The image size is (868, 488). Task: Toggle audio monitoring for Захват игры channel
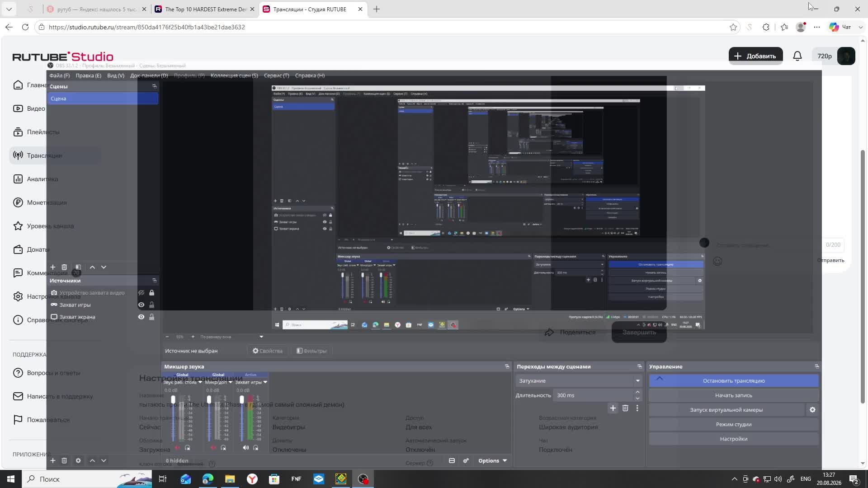point(256,448)
